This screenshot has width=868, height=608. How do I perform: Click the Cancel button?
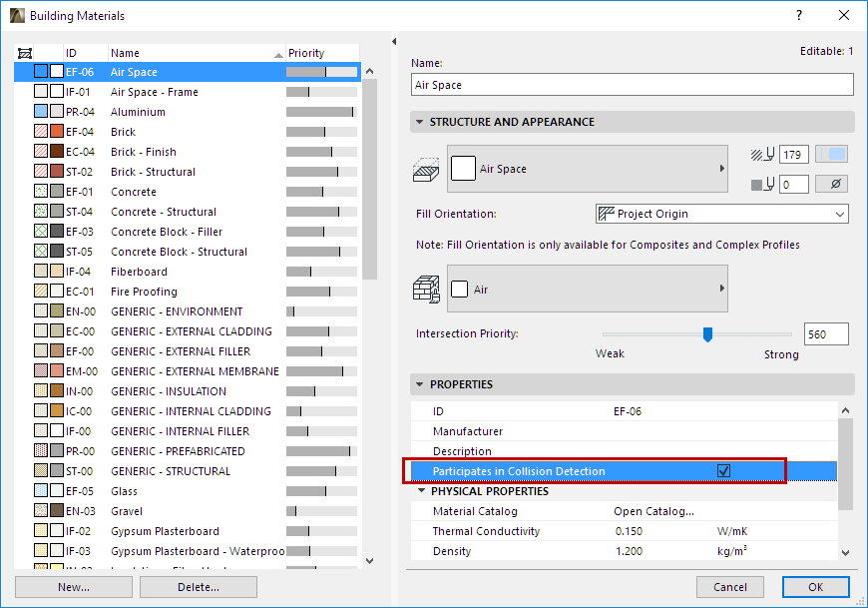coord(730,587)
